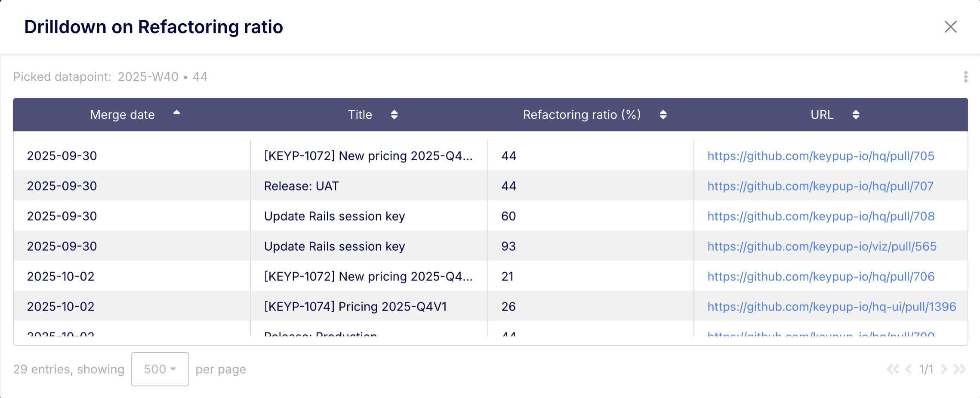Open the hq-ui pull 1396 link

[832, 307]
